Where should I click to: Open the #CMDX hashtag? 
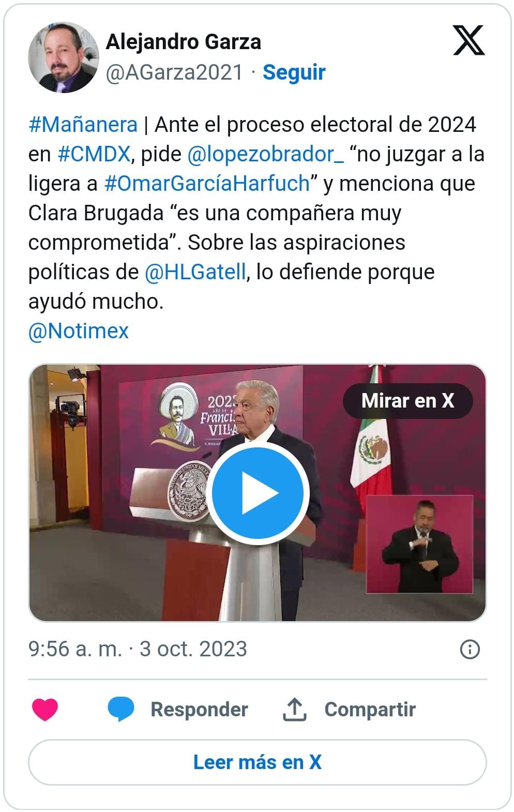coord(94,154)
